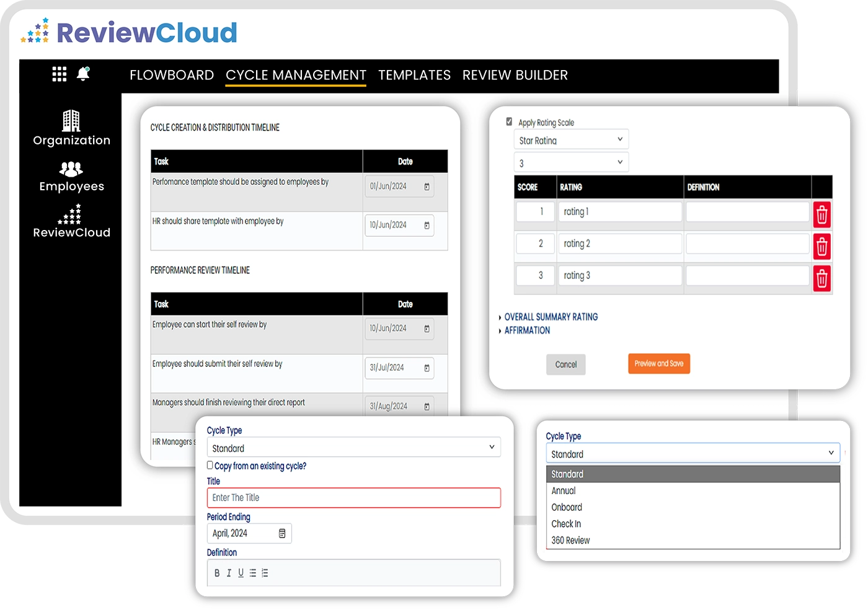Select Onboard cycle type option

click(693, 507)
